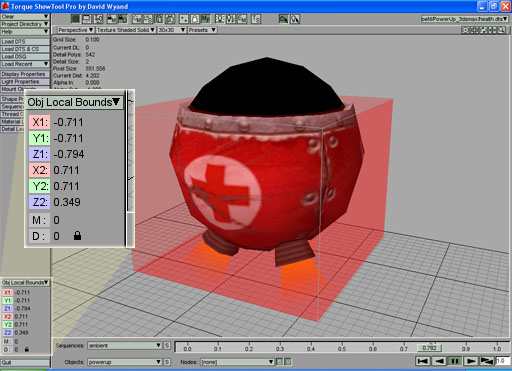Click the 0.5 mark on the timeline
Viewport: 512px width, 371px height.
(342, 349)
